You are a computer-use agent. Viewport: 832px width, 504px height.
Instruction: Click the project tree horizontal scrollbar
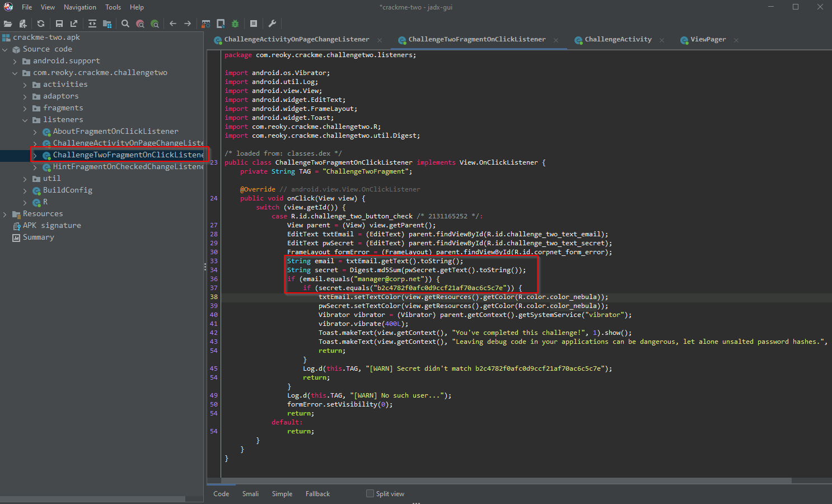click(x=92, y=498)
